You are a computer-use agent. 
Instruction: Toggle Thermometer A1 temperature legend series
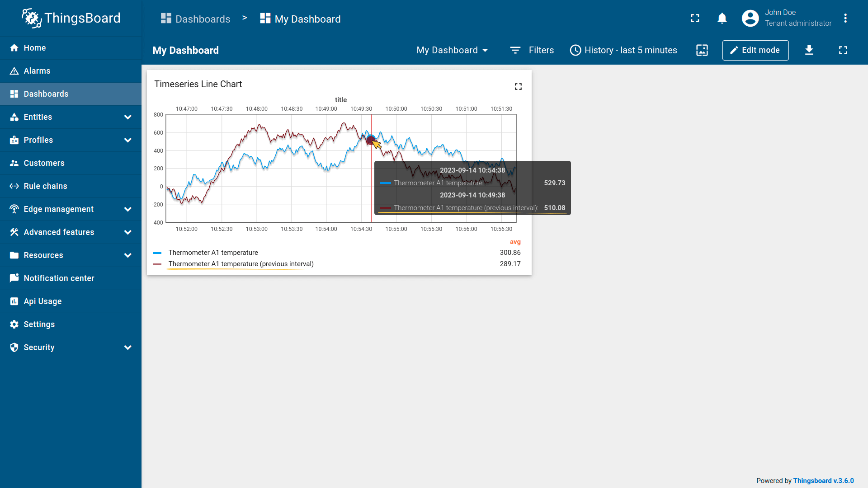tap(213, 253)
